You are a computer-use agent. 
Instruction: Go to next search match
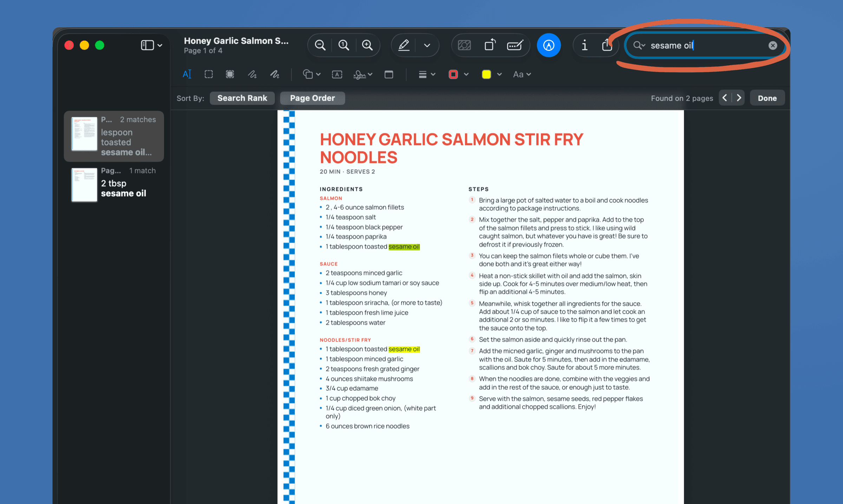(739, 98)
